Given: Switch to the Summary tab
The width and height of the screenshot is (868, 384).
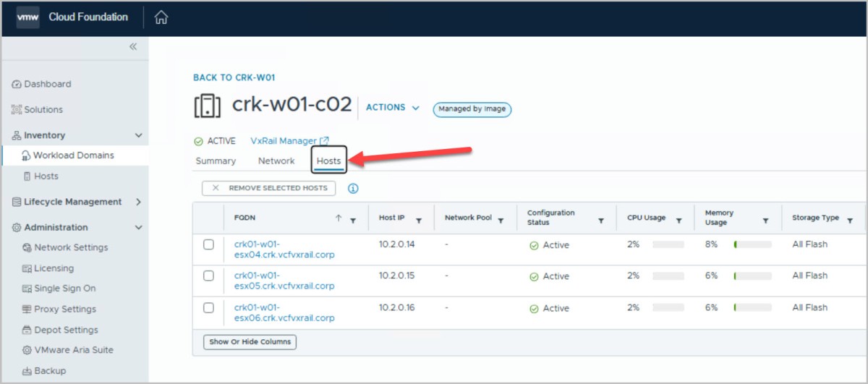Looking at the screenshot, I should coord(216,161).
